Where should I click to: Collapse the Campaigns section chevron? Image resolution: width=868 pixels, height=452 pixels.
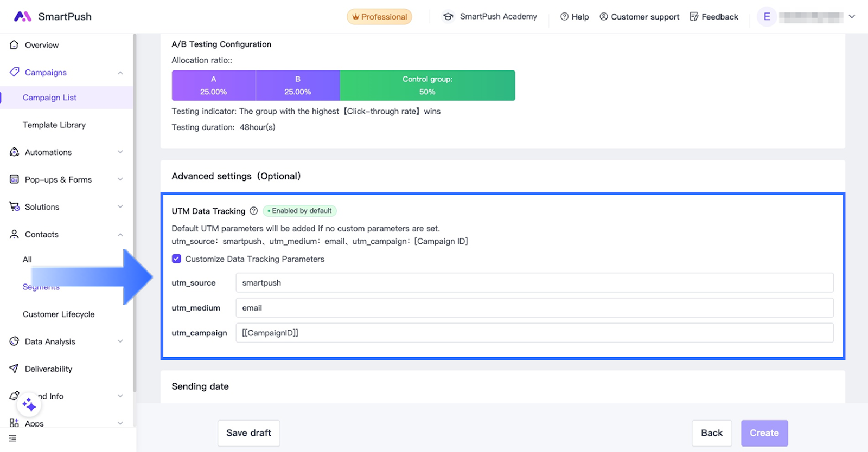[120, 73]
